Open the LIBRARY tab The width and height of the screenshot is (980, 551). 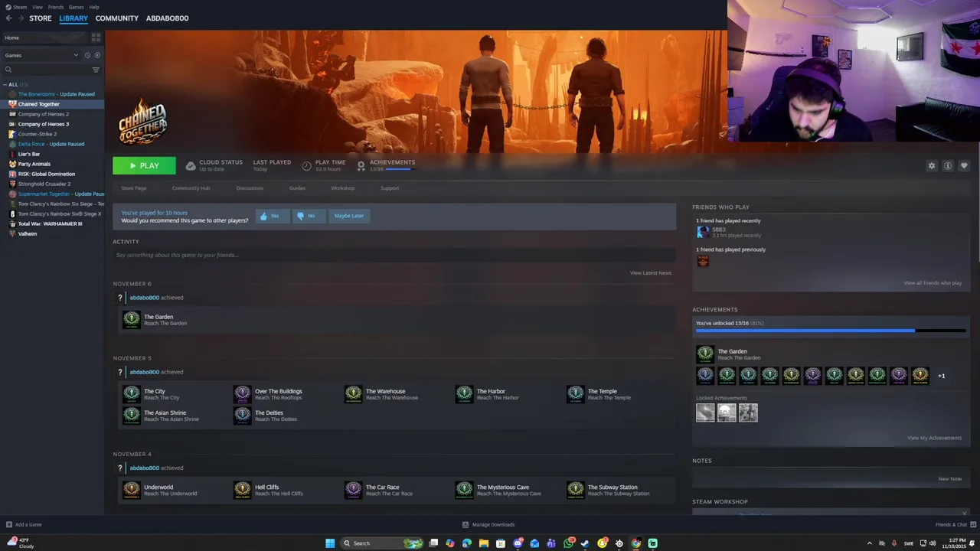(73, 18)
